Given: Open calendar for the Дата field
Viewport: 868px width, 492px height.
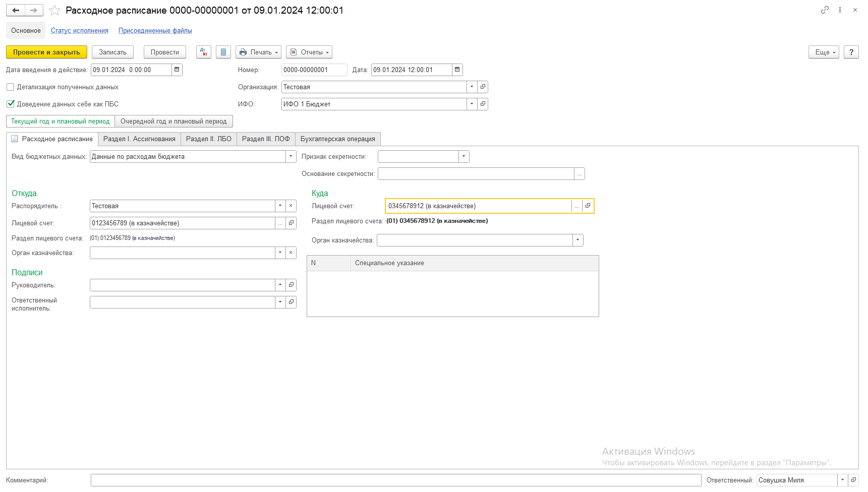Looking at the screenshot, I should tap(457, 70).
